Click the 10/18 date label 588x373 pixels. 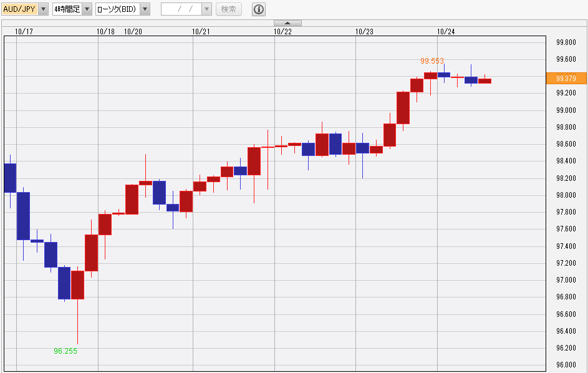[x=106, y=32]
